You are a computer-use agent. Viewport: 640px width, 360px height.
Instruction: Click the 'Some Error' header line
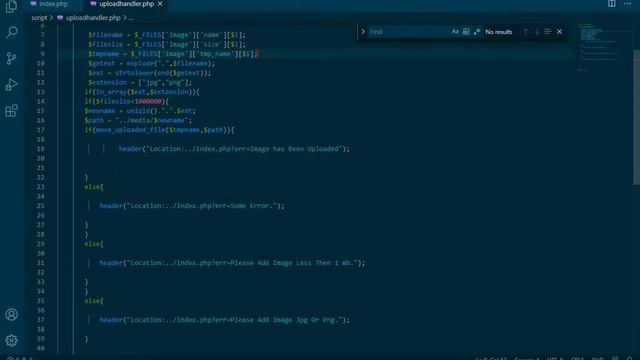point(192,206)
